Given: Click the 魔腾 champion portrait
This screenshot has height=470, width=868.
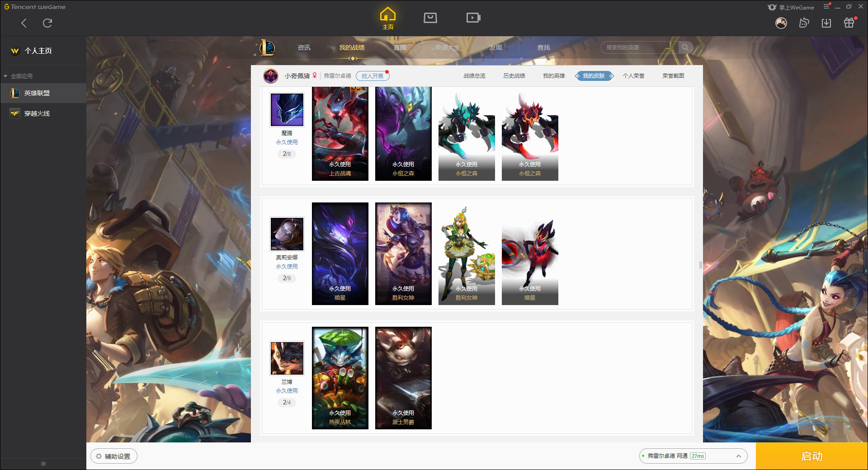Looking at the screenshot, I should click(287, 110).
